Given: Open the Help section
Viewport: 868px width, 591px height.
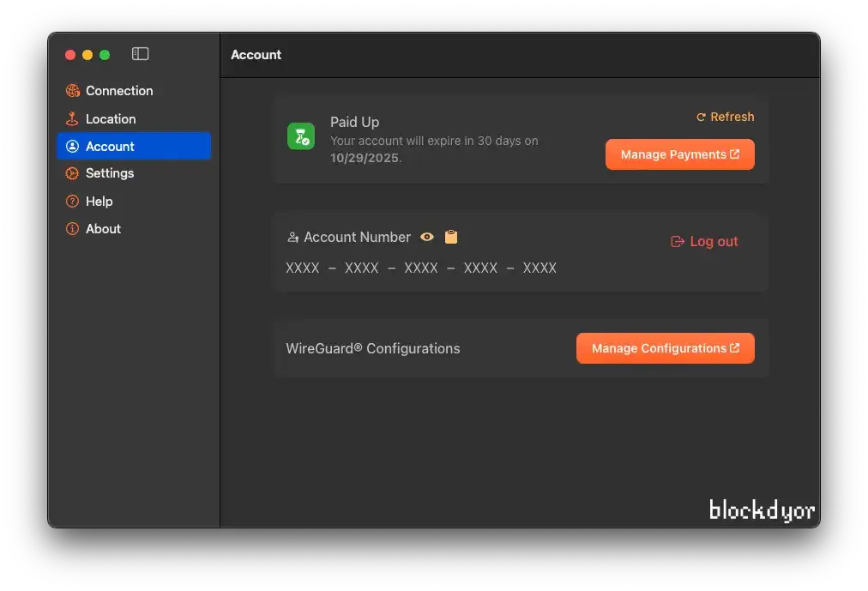Looking at the screenshot, I should pos(134,202).
